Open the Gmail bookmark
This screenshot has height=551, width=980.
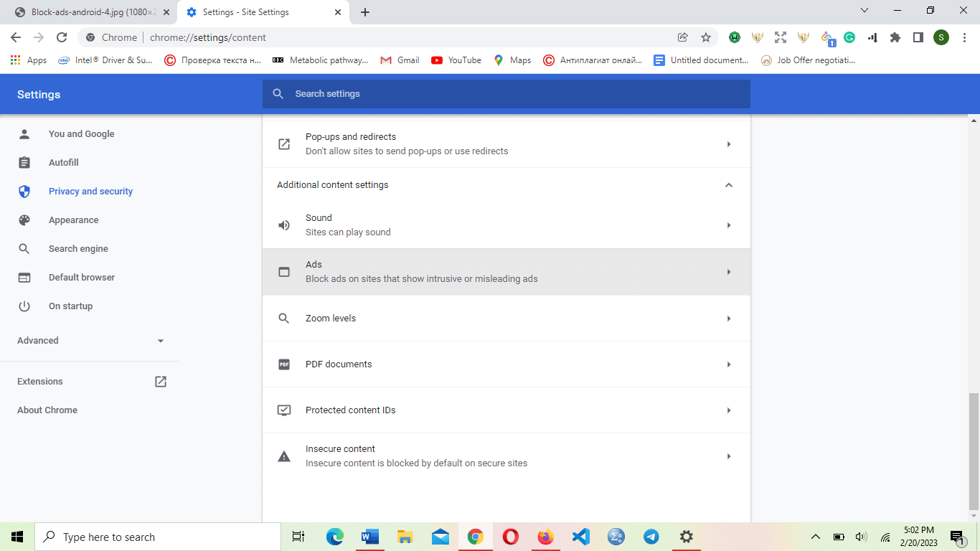pos(400,60)
